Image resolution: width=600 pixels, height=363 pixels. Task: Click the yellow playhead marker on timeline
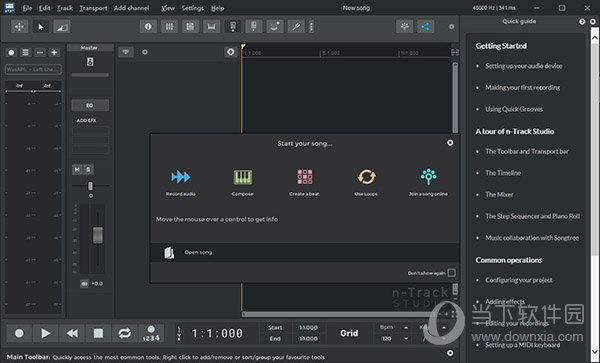[x=243, y=47]
